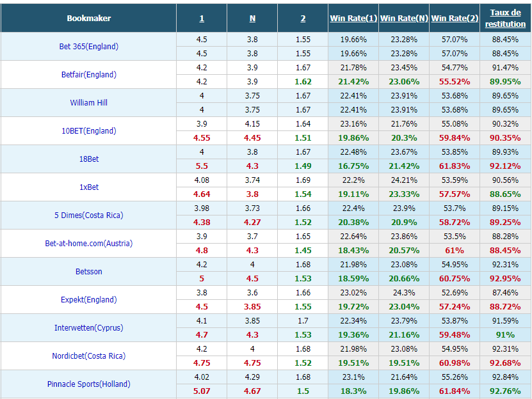Viewport: 532px width, 399px height.
Task: Select Bet-at-home red odds 4.8
Action: point(202,251)
